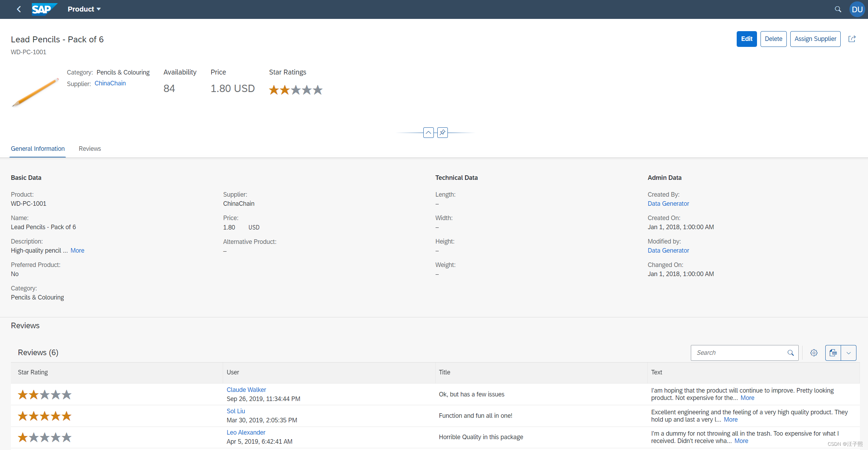Click the SAP logo
Screen dimensions: 868x450
[x=43, y=9]
